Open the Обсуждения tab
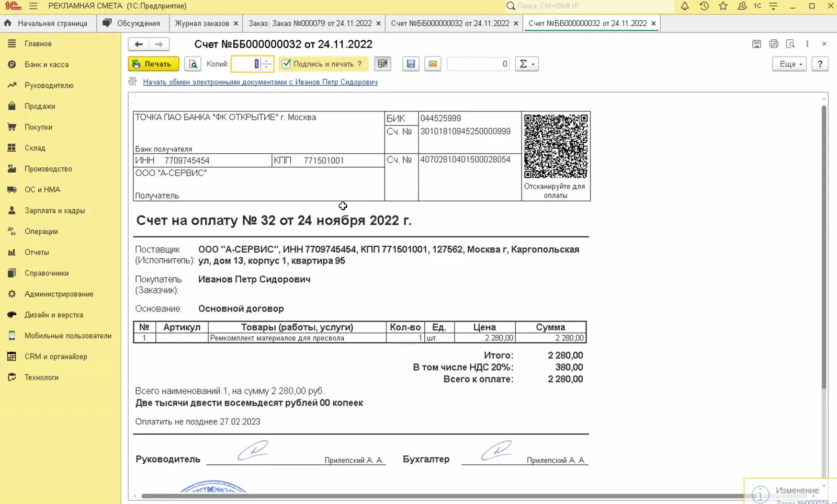 [133, 24]
